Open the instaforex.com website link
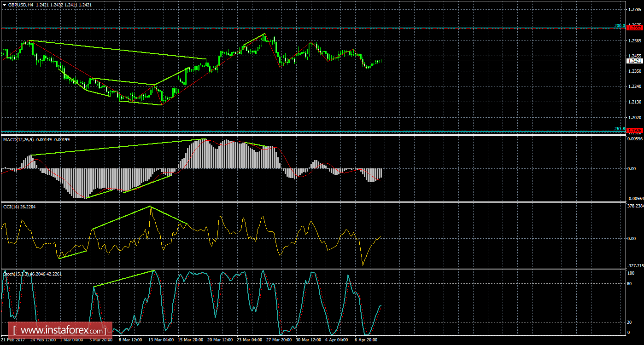This screenshot has height=345, width=644. tap(55, 330)
